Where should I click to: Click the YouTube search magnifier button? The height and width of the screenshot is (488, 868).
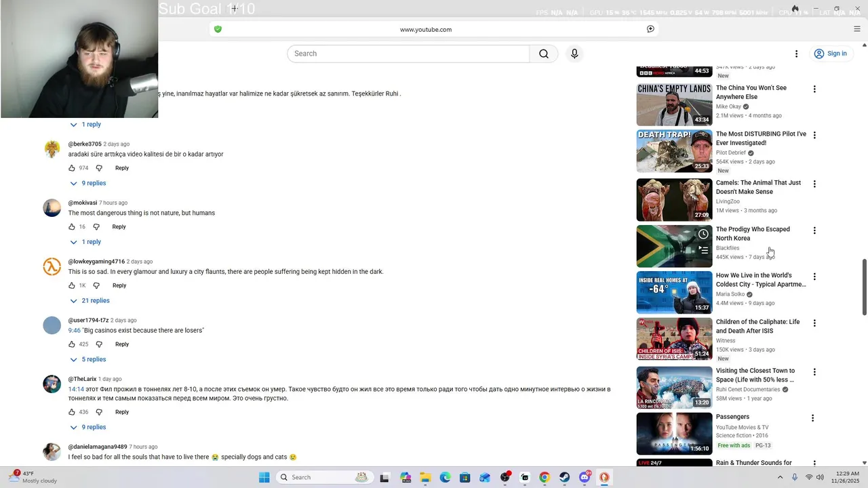(544, 54)
